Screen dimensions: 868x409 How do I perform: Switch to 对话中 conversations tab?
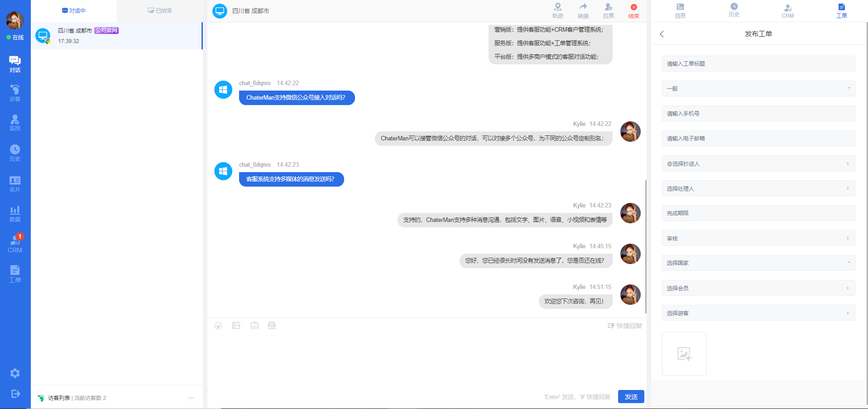pyautogui.click(x=74, y=11)
